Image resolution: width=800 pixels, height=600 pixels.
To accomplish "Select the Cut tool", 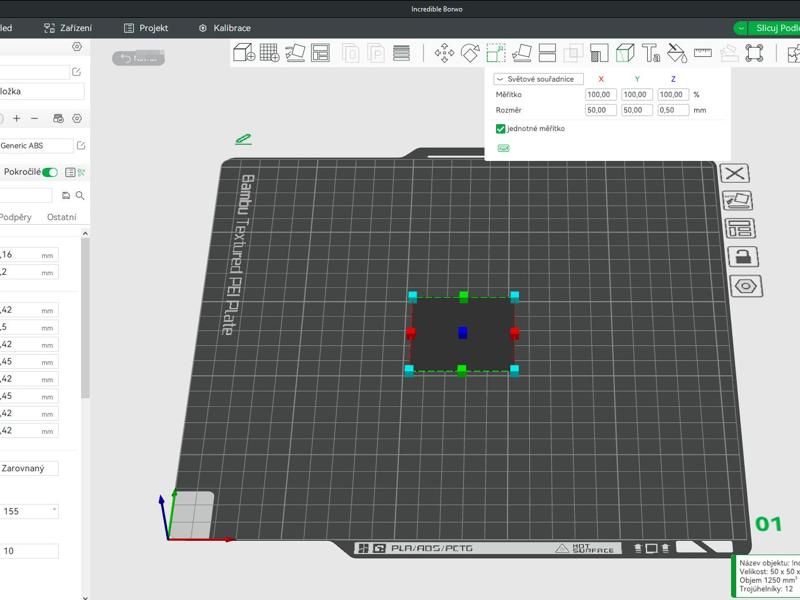I will (x=547, y=53).
